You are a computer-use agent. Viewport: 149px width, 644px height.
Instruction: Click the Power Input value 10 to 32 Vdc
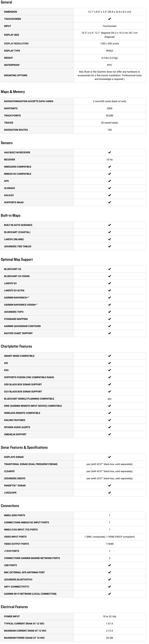109,616
